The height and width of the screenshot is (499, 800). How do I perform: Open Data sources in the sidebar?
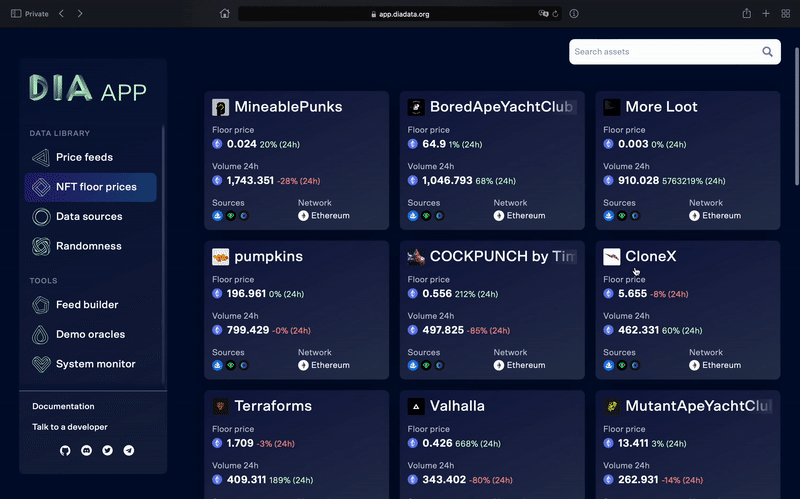tap(90, 217)
